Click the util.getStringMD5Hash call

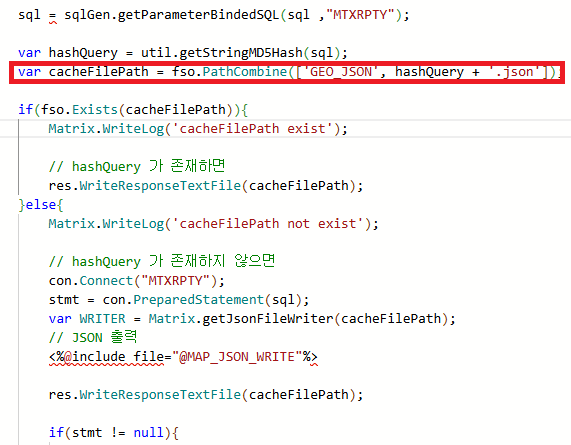coord(222,53)
